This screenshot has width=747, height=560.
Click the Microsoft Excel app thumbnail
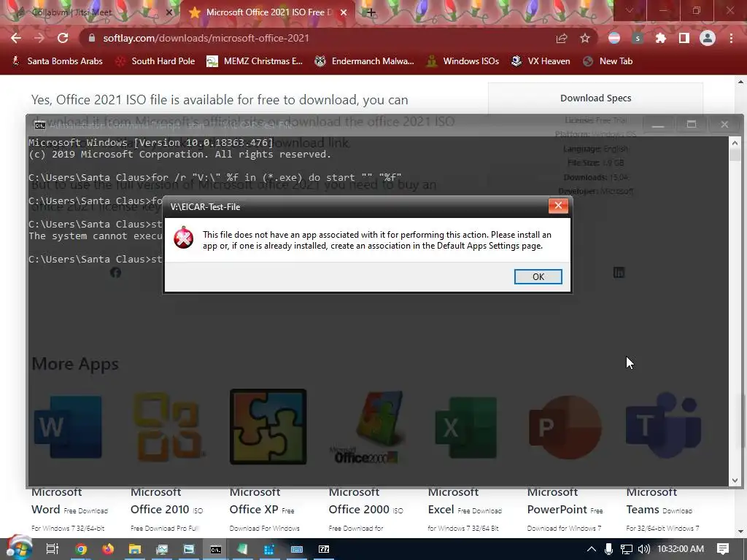[466, 427]
